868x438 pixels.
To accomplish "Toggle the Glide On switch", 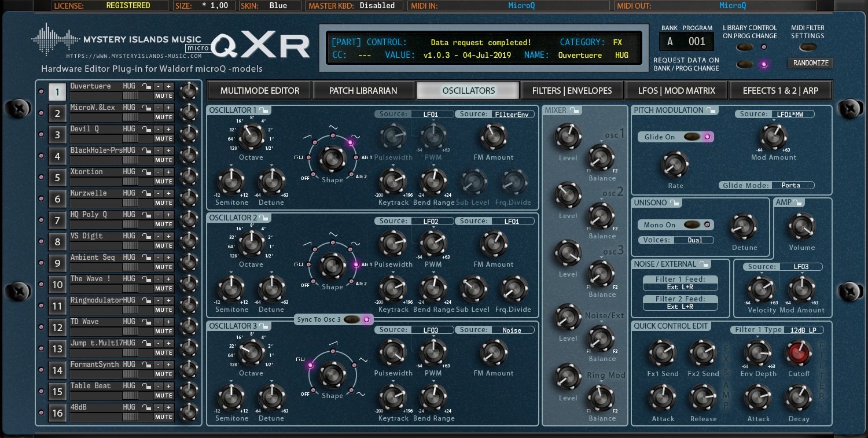I will [692, 137].
